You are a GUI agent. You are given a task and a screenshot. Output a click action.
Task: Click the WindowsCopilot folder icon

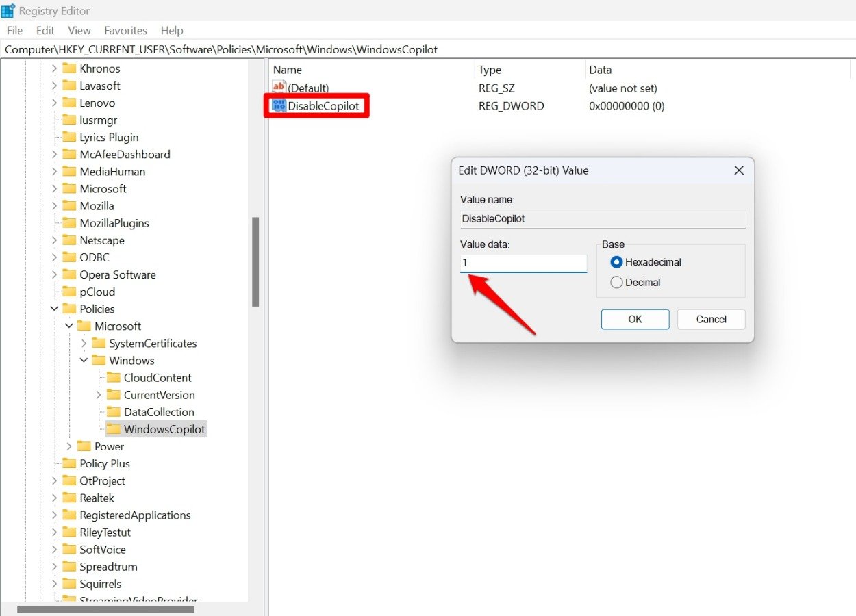click(113, 429)
